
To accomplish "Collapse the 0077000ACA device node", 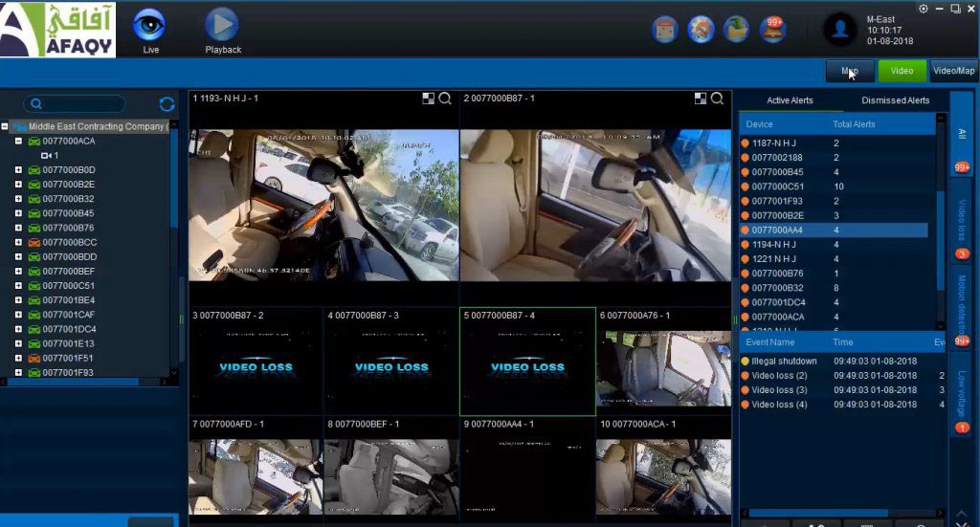I will 18,142.
